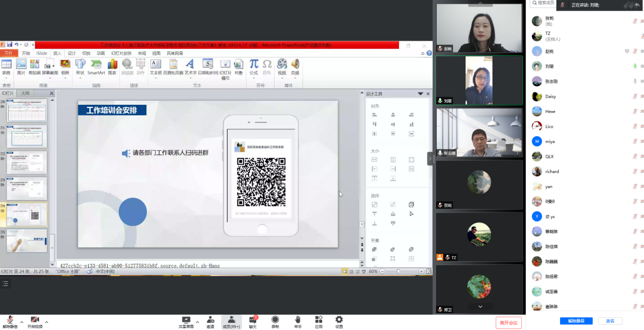Insert a text box via 文本框
644x330 pixels.
156,67
